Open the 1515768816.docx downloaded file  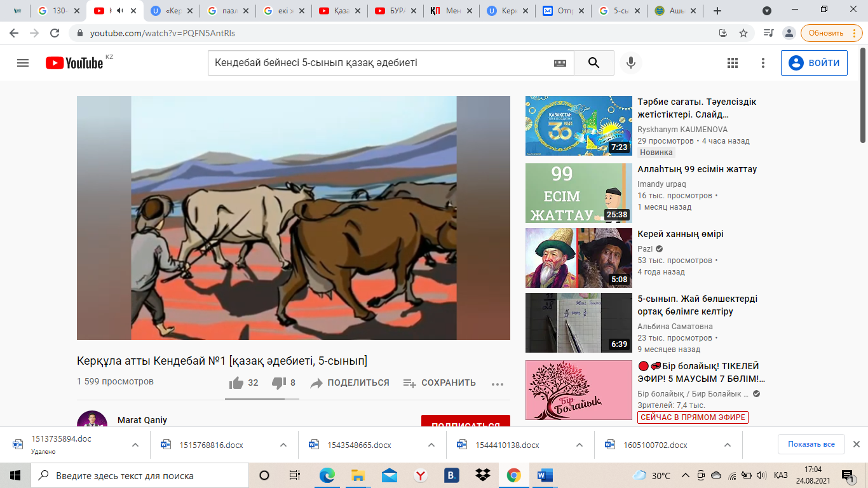tap(211, 445)
